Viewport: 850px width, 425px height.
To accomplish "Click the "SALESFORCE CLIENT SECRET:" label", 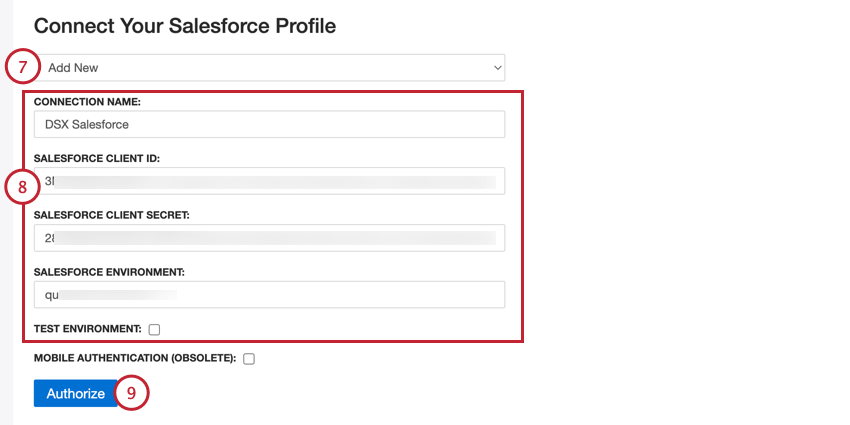I will [x=111, y=215].
